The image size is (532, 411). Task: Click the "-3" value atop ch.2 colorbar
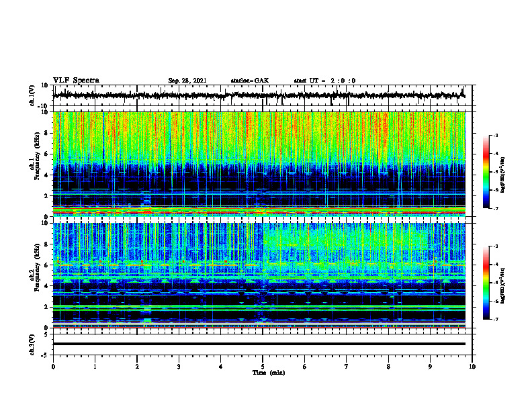pyautogui.click(x=496, y=246)
